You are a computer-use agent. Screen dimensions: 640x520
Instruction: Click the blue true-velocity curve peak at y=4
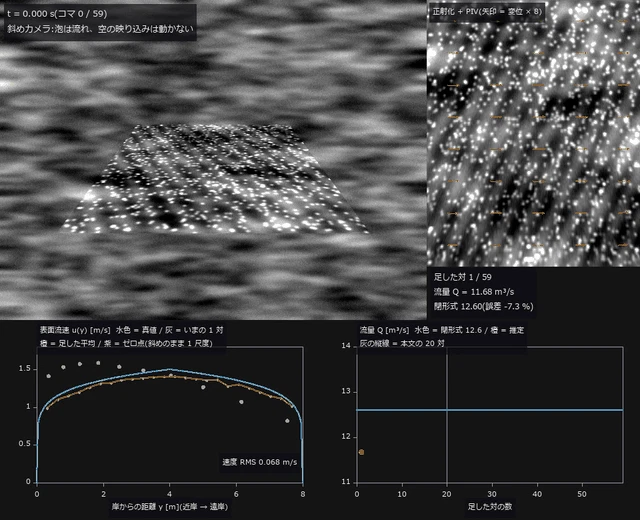pyautogui.click(x=170, y=369)
